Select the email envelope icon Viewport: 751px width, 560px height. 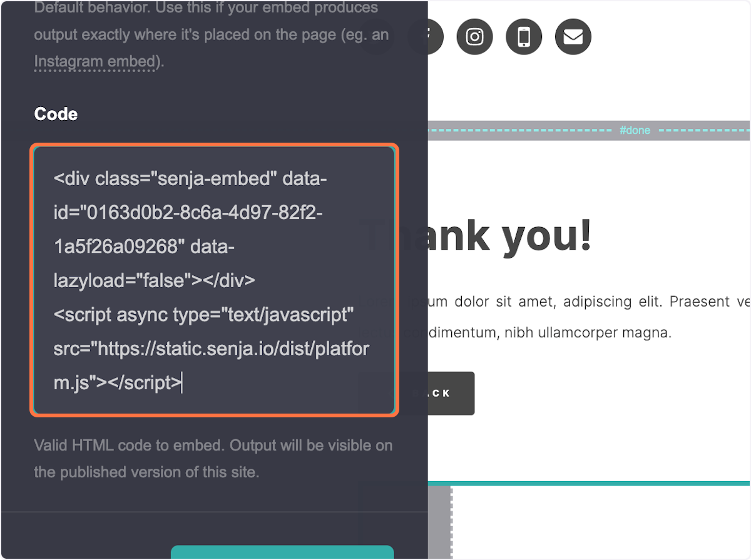(573, 36)
